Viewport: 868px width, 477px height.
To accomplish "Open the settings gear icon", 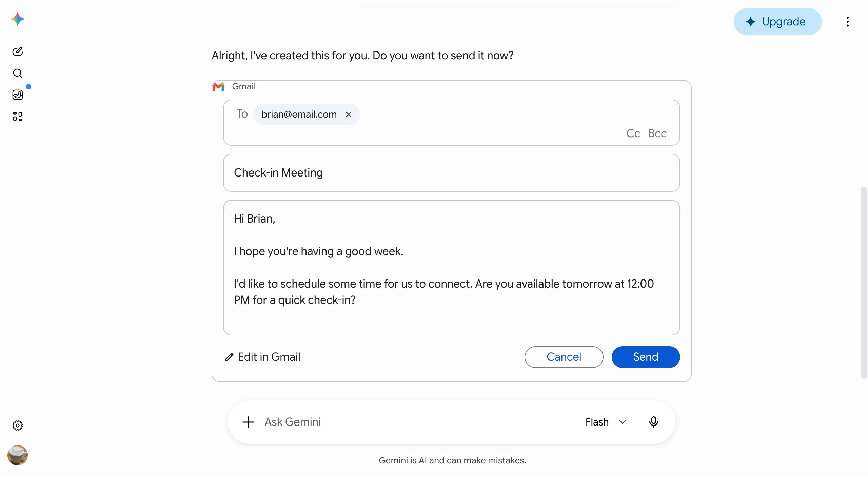I will (x=18, y=426).
